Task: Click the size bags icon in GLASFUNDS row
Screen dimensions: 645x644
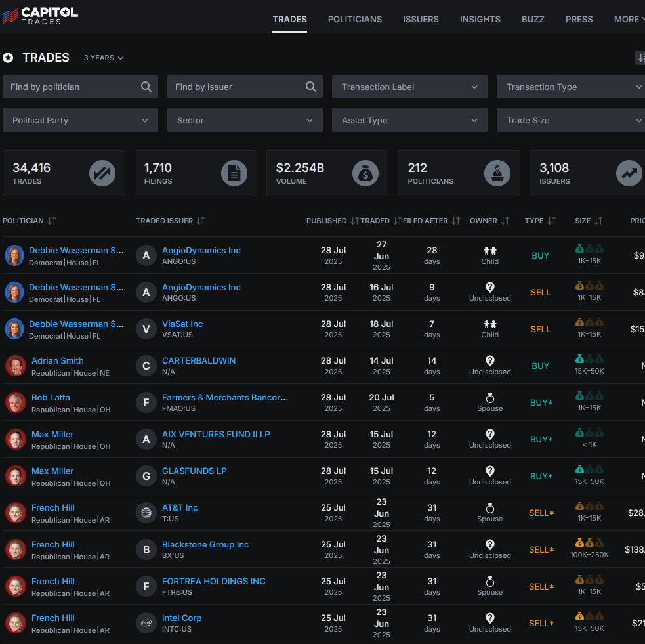Action: pos(589,469)
